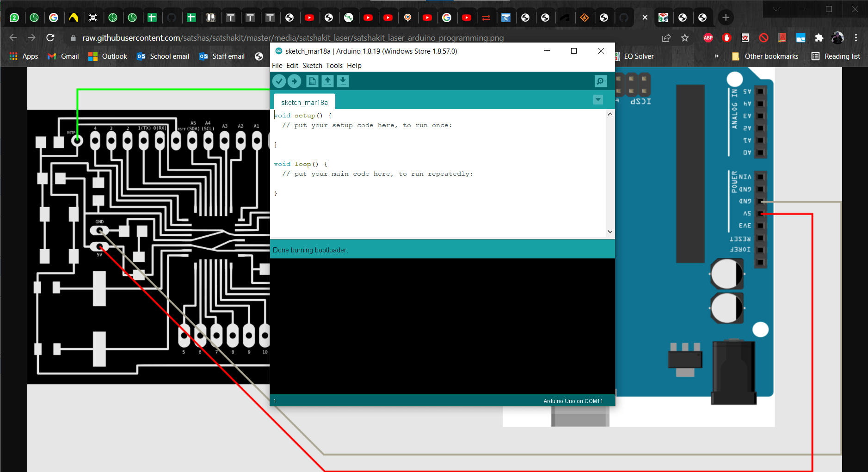Click Chrome's Forward navigation arrow
Viewport: 868px width, 472px height.
coord(31,37)
